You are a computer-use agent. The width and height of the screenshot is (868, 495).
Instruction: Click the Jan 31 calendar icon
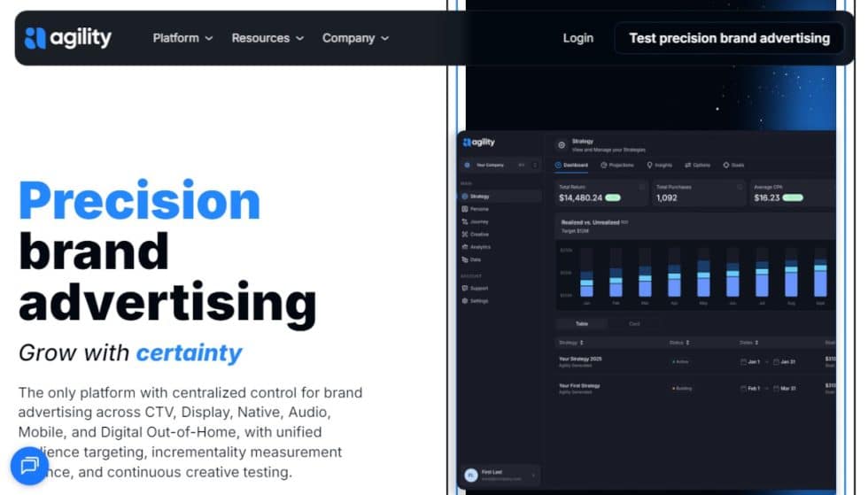(776, 361)
